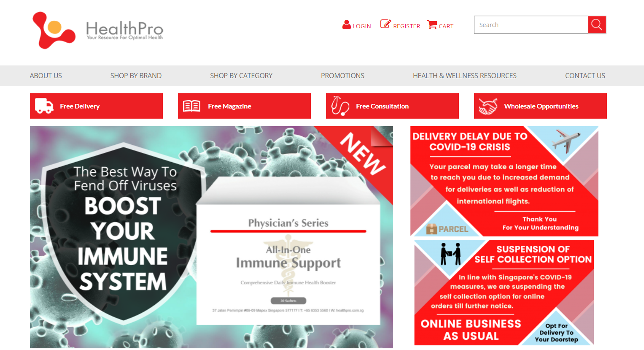Open Shop By Brand menu
The width and height of the screenshot is (644, 350).
tap(136, 76)
